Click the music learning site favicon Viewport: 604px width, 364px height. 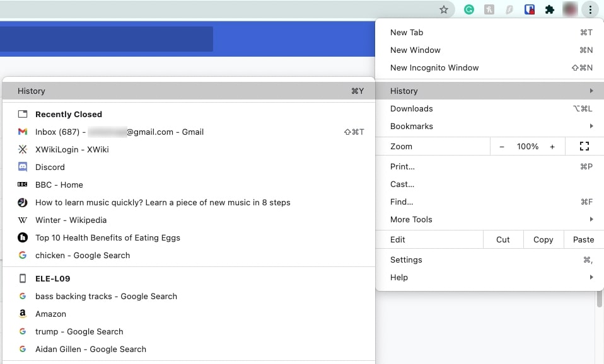coord(23,202)
